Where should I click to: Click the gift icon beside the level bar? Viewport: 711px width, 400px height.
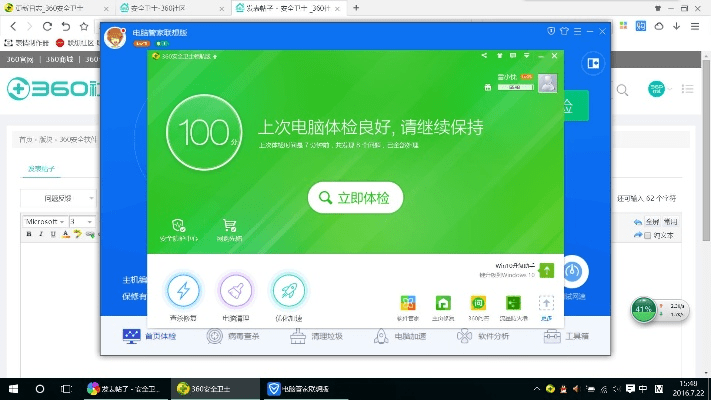tap(488, 87)
